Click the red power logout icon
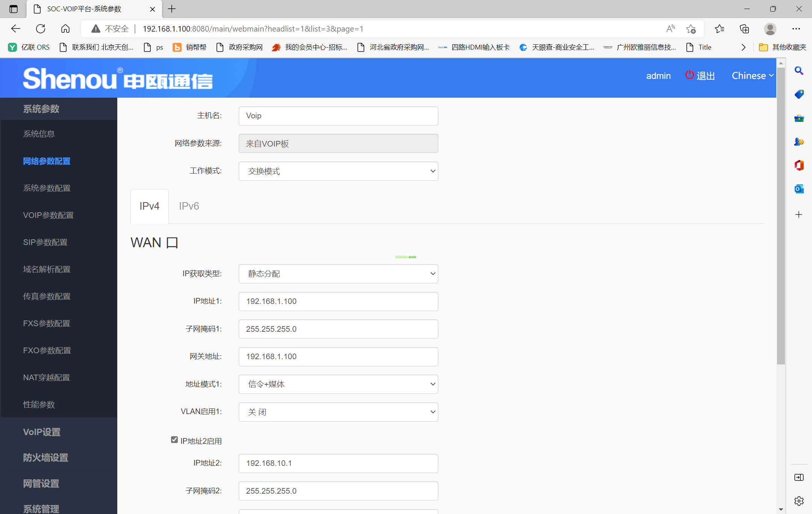 pyautogui.click(x=689, y=75)
